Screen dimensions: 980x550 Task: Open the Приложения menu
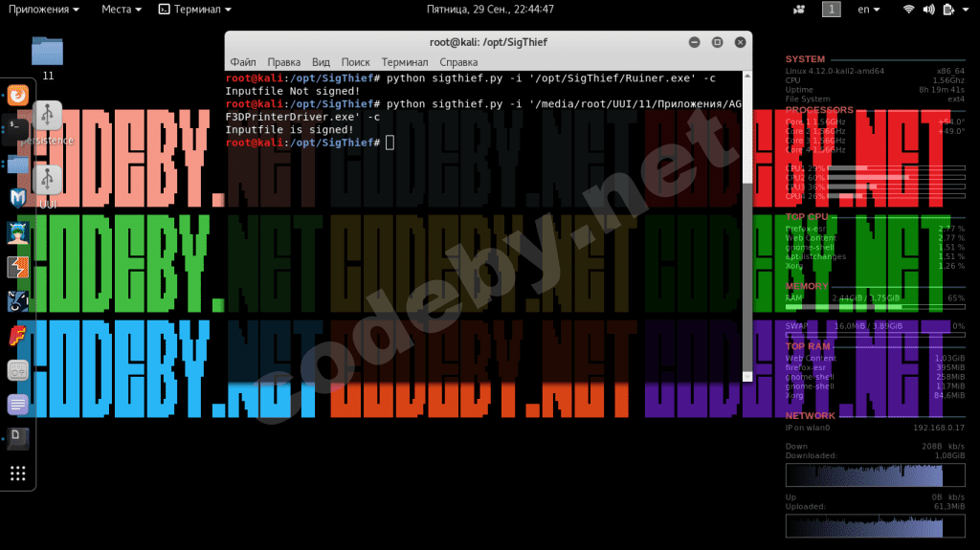click(44, 10)
